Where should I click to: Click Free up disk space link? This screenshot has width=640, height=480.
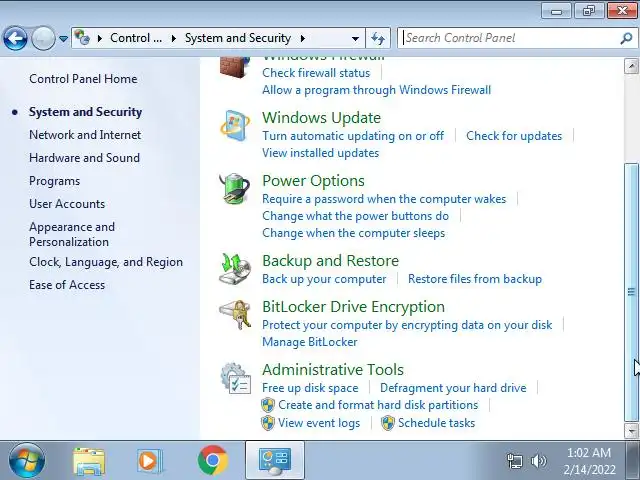point(310,388)
